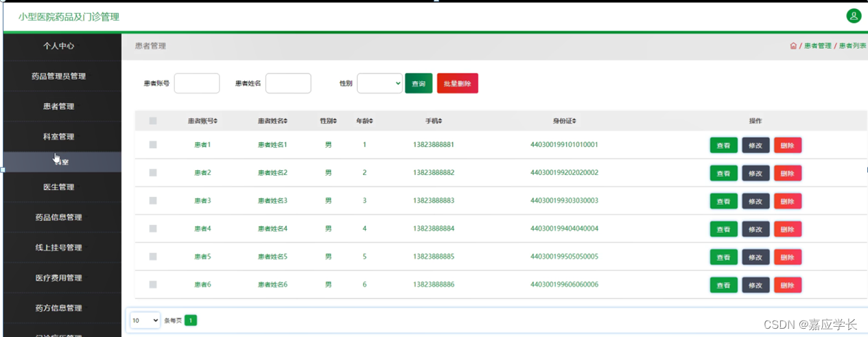
Task: Check the row checkbox for 患者6
Action: coord(153,284)
